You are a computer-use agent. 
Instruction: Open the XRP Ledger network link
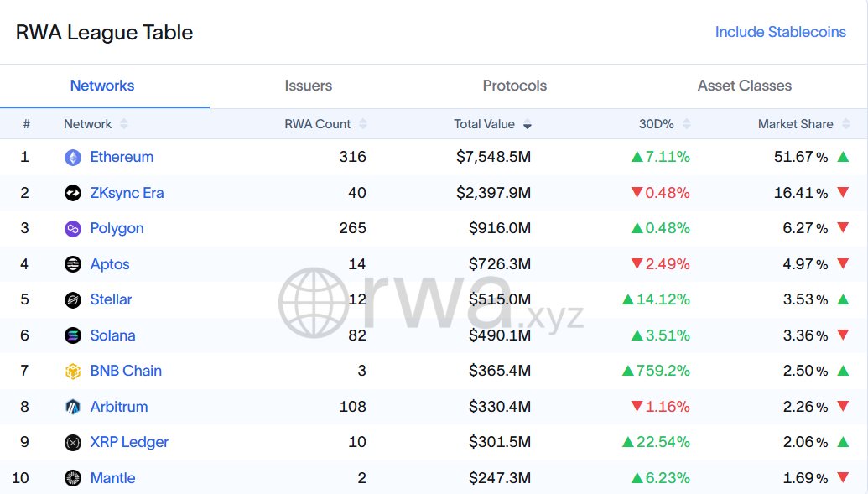(129, 442)
